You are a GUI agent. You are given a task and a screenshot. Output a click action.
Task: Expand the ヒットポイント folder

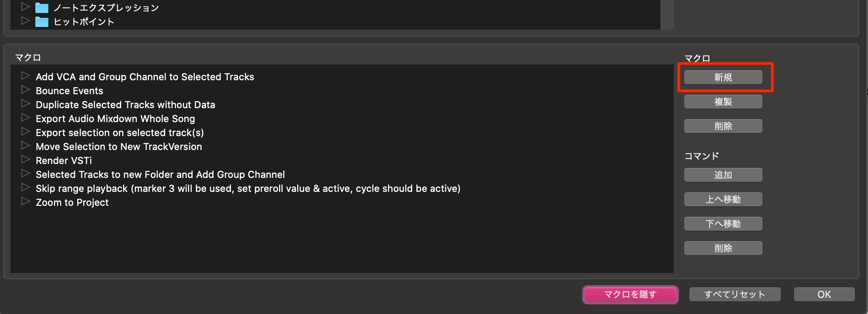click(x=26, y=21)
